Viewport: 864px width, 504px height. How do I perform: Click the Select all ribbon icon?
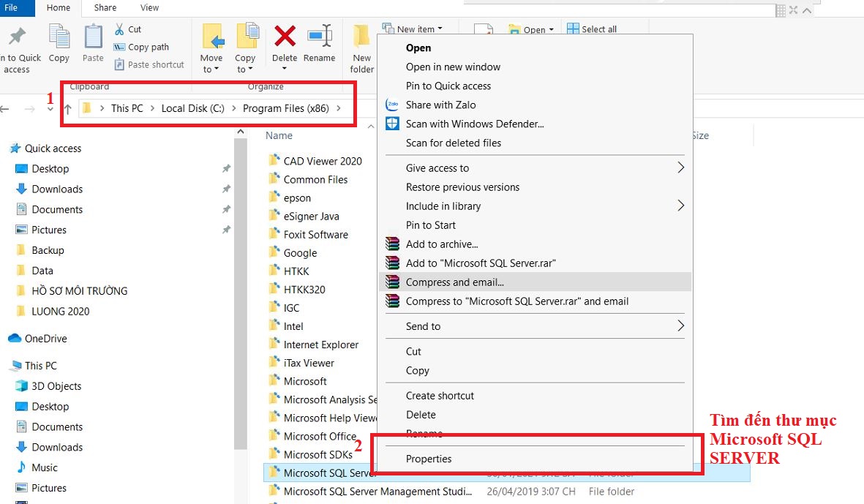coord(573,29)
